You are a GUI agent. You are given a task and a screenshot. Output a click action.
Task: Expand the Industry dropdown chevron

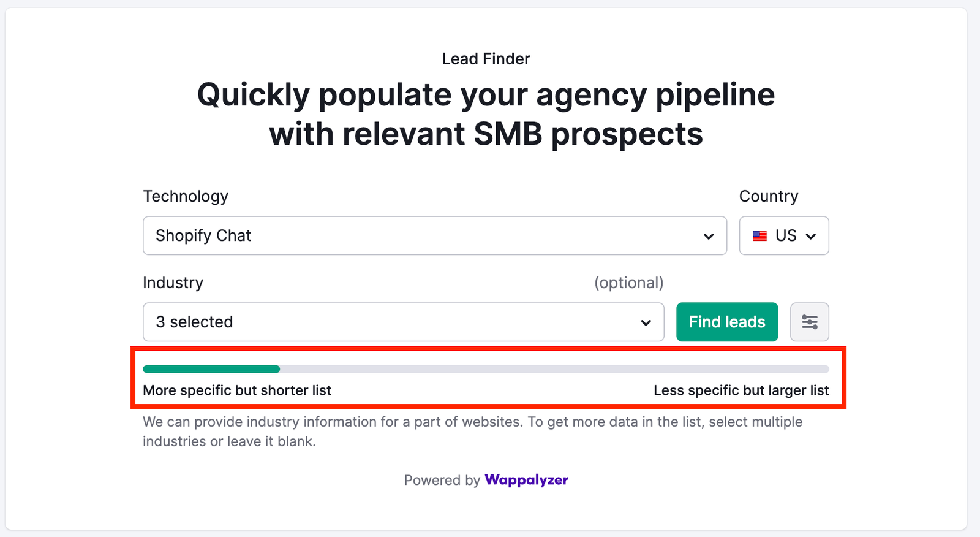pyautogui.click(x=646, y=322)
